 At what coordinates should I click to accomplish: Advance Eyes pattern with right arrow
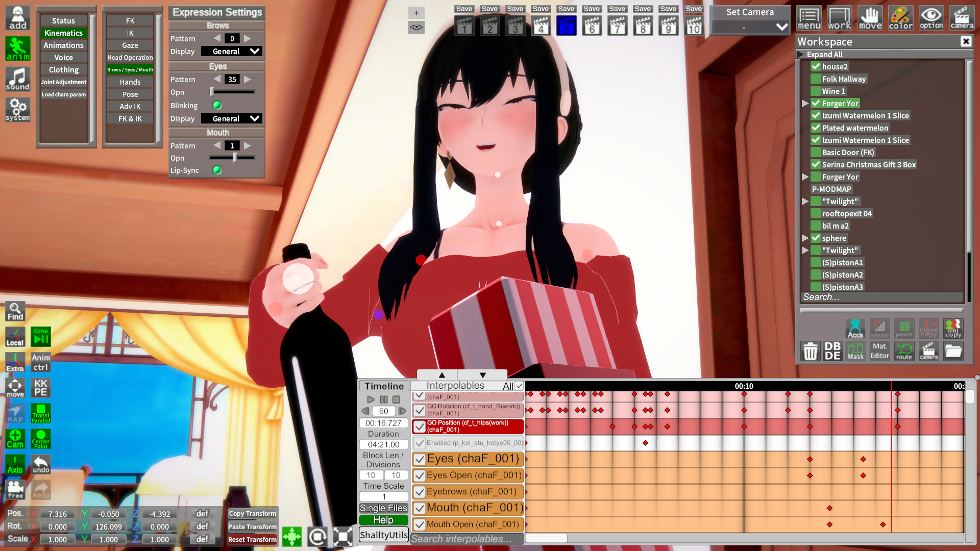click(248, 79)
